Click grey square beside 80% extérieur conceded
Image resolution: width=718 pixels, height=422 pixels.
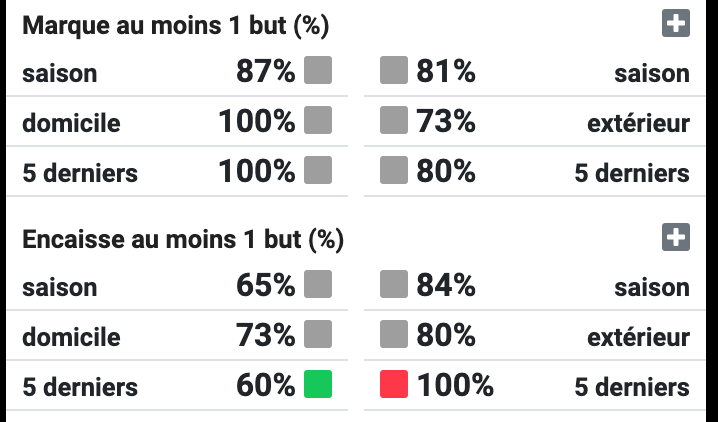pos(394,334)
